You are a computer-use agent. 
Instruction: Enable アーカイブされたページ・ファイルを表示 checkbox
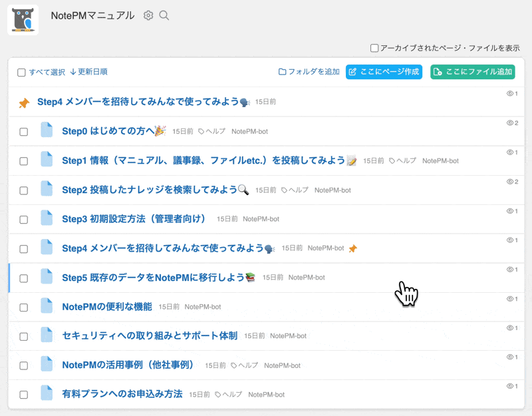click(374, 48)
